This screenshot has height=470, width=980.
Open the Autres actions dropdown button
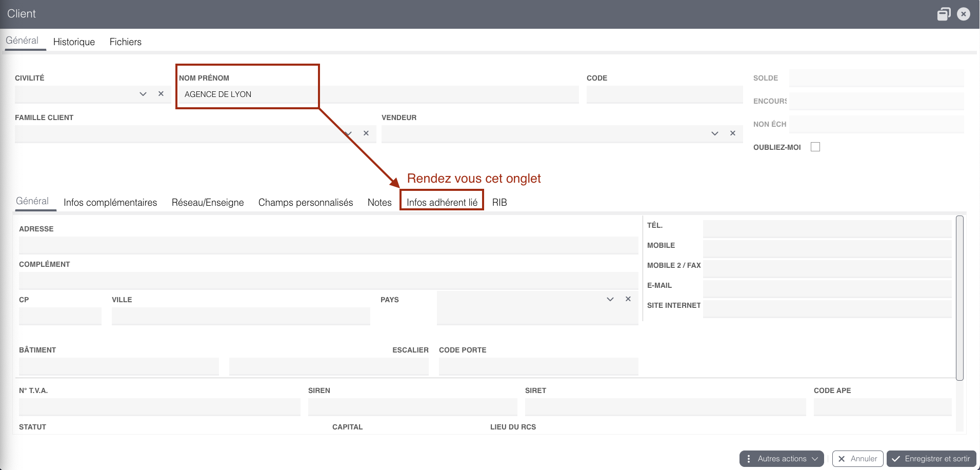(782, 459)
